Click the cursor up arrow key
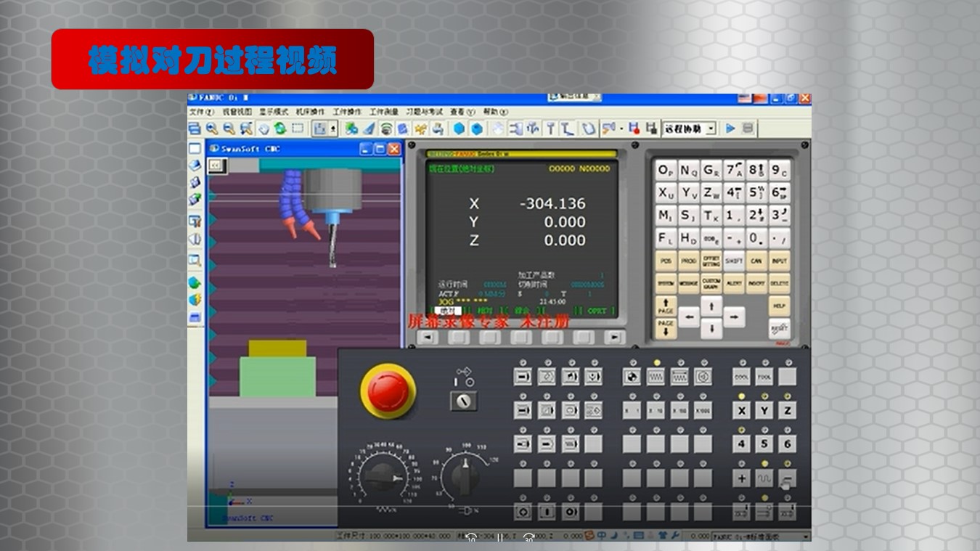 711,306
